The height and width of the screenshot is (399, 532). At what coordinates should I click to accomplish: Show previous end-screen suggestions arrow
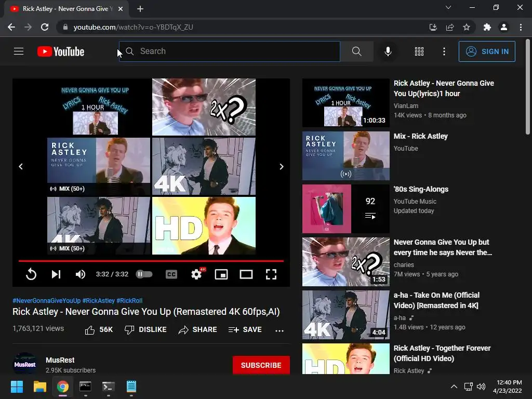(21, 167)
